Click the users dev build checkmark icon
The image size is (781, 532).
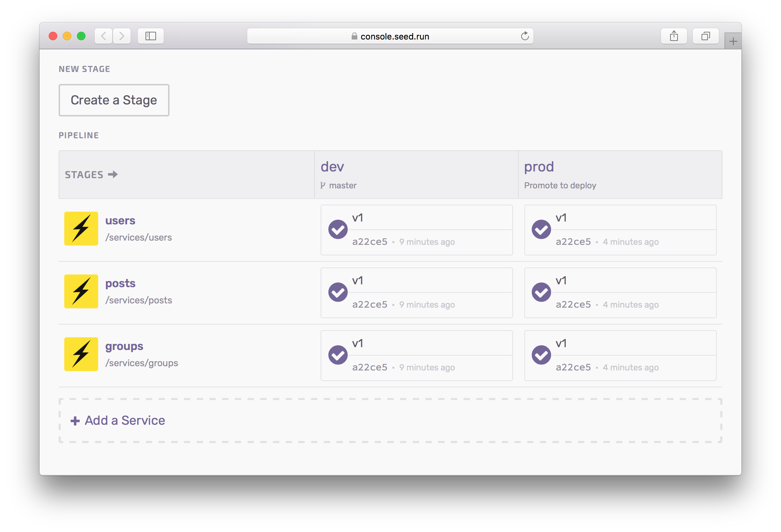point(338,230)
